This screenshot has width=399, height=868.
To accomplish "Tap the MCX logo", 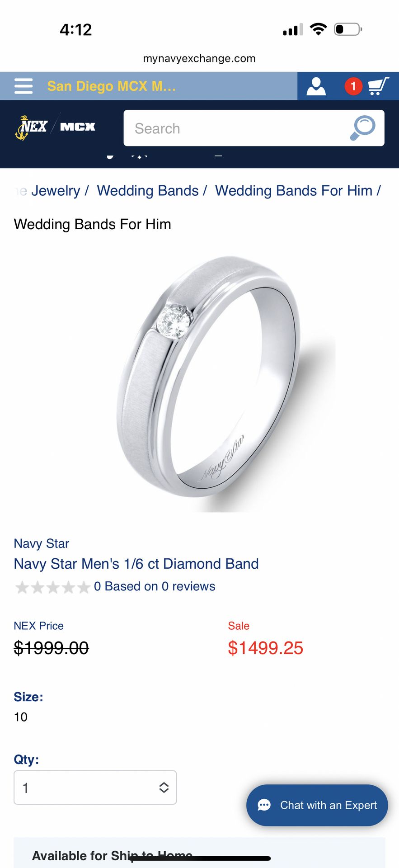I will pos(78,127).
